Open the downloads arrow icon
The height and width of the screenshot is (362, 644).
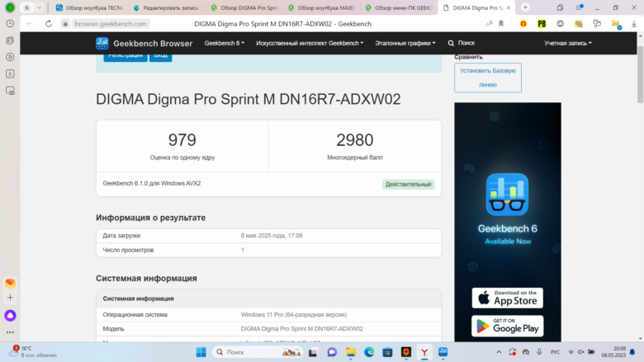pos(634,24)
